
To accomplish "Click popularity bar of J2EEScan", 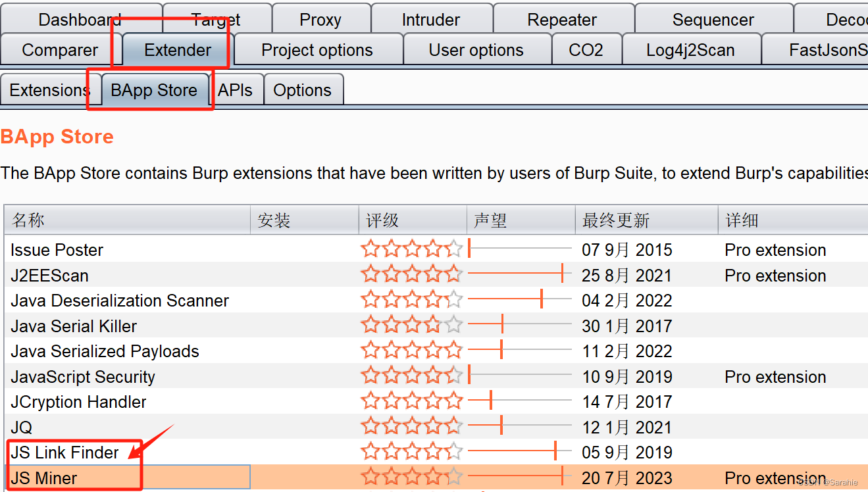I will coord(520,273).
